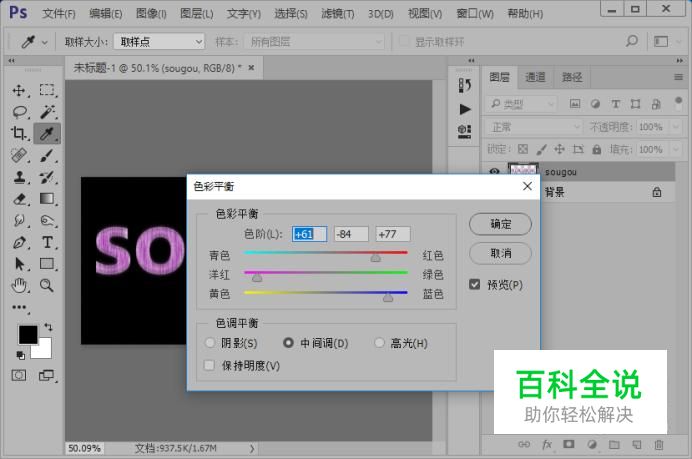
Task: Swap foreground and background colors
Action: coord(48,327)
